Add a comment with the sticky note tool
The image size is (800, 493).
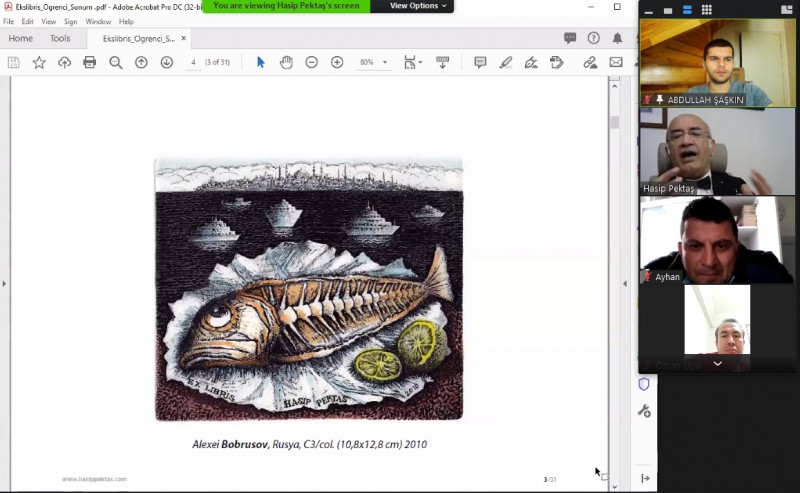tap(480, 62)
